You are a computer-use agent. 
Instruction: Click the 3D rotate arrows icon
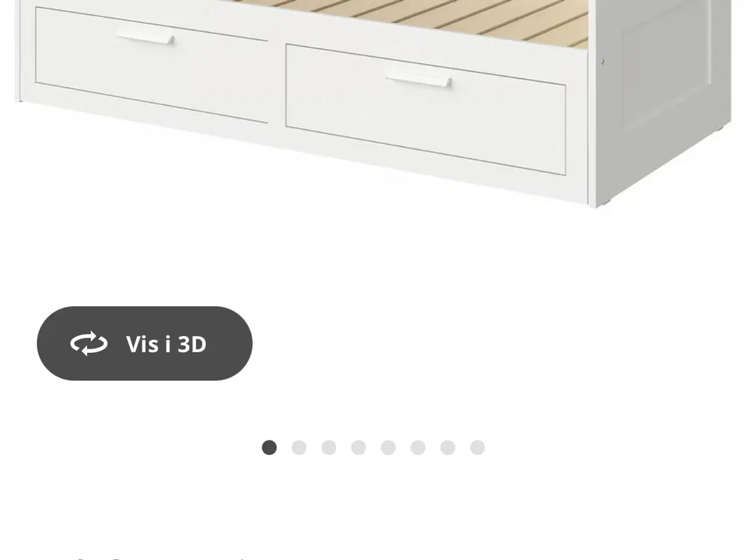[89, 344]
